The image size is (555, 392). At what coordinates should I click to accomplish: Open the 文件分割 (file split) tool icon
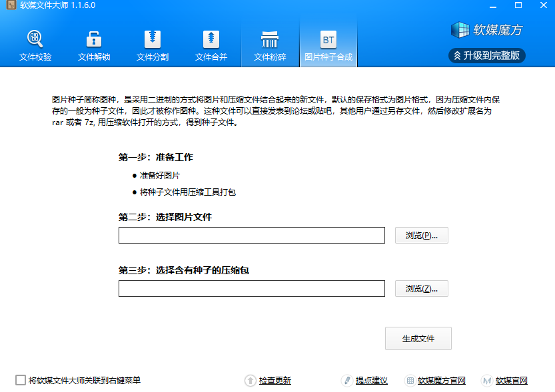[153, 39]
